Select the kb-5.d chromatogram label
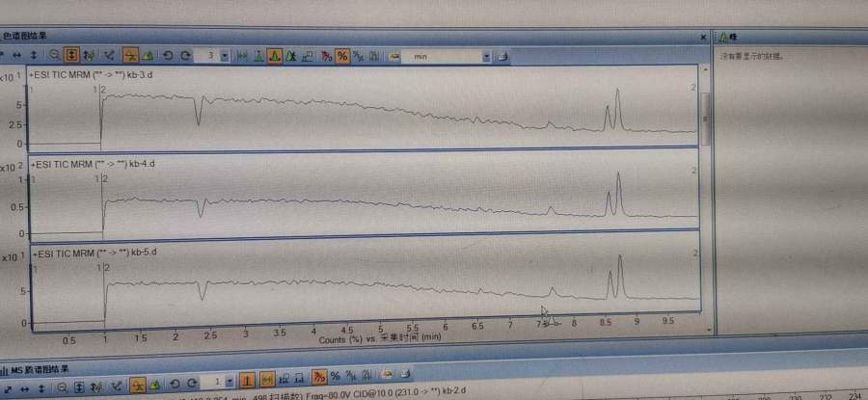 [95, 253]
